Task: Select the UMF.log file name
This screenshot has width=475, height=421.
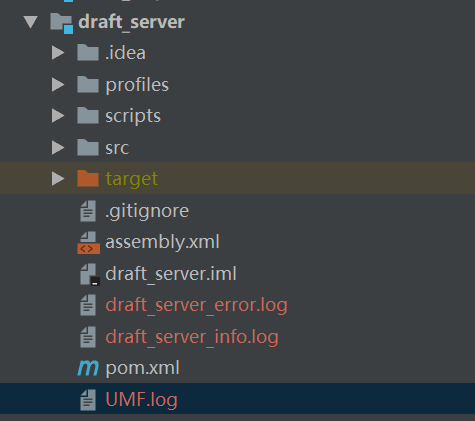Action: point(141,400)
